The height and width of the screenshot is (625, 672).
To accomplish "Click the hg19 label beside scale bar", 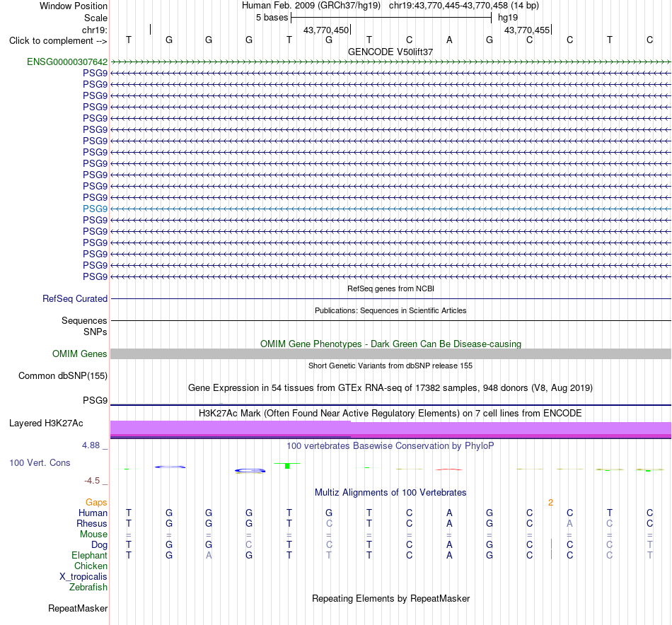I will point(508,18).
